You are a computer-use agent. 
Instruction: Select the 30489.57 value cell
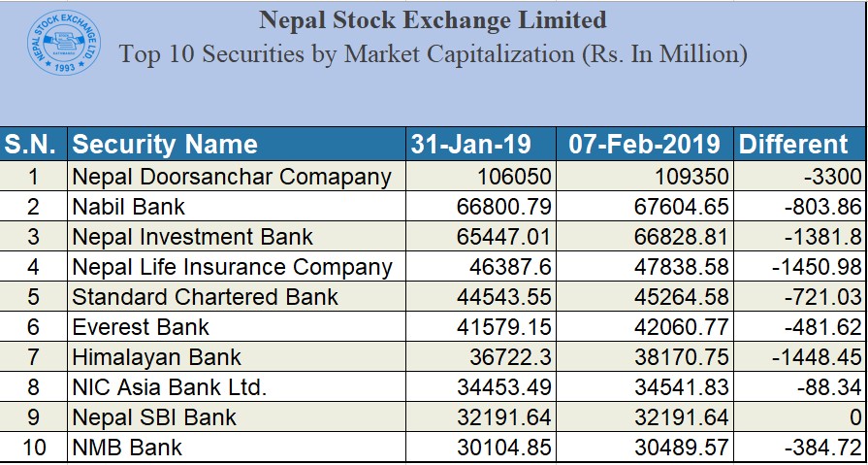pyautogui.click(x=645, y=447)
